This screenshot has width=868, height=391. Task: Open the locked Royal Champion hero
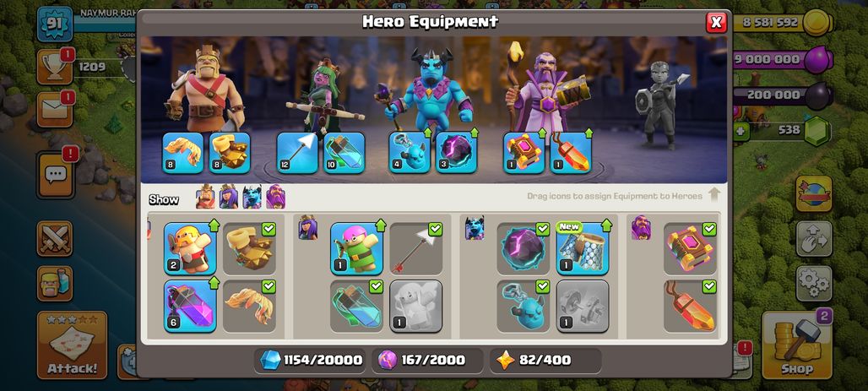[x=661, y=106]
